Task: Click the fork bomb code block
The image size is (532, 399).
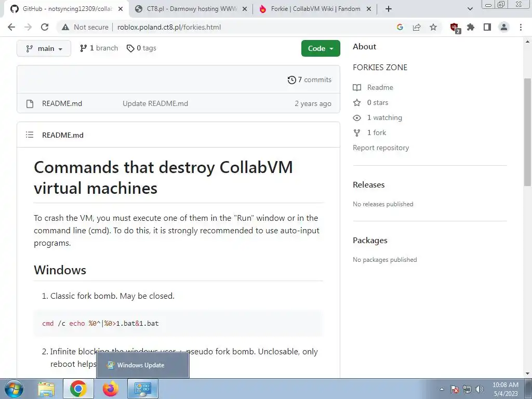Action: pos(178,323)
